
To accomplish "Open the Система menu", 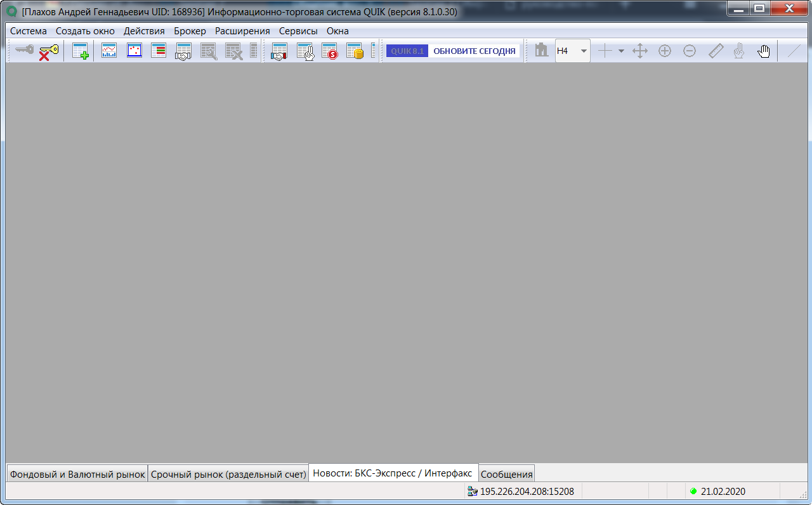I will (29, 30).
